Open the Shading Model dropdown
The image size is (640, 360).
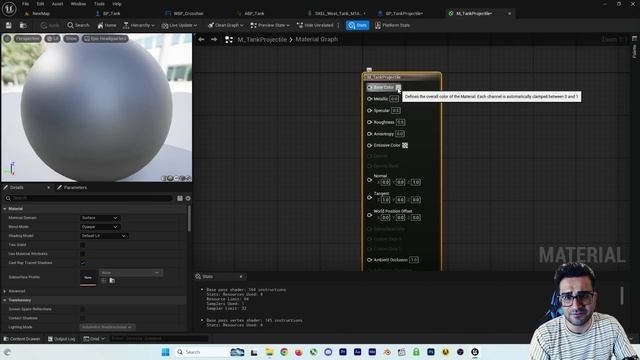104,236
